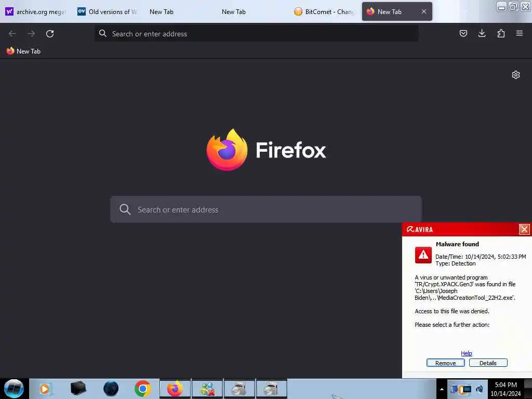The image size is (532, 399).
Task: Open new tab personalize settings gear
Action: click(516, 75)
